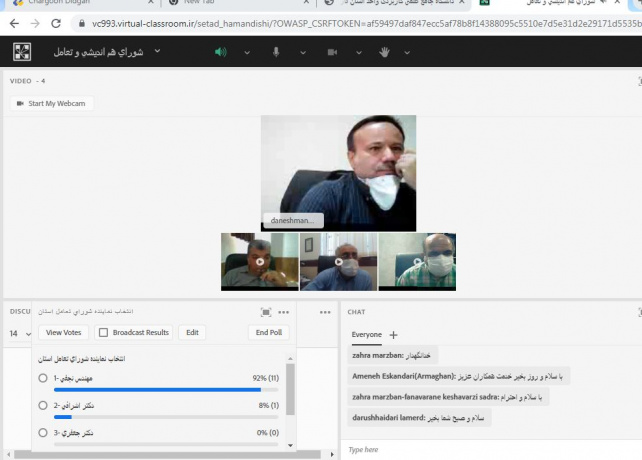Toggle Broadcast Results checkbox

[x=103, y=332]
